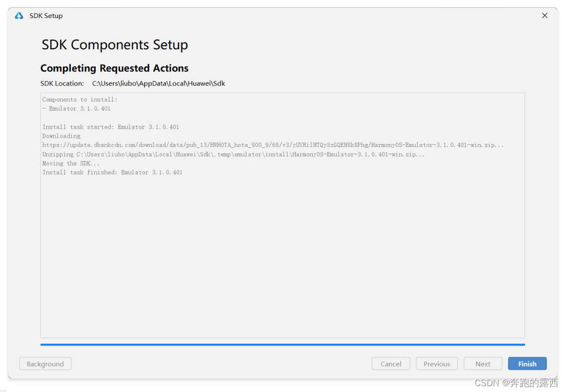Click the 'Install task started' log line
This screenshot has height=392, width=566.
click(110, 127)
